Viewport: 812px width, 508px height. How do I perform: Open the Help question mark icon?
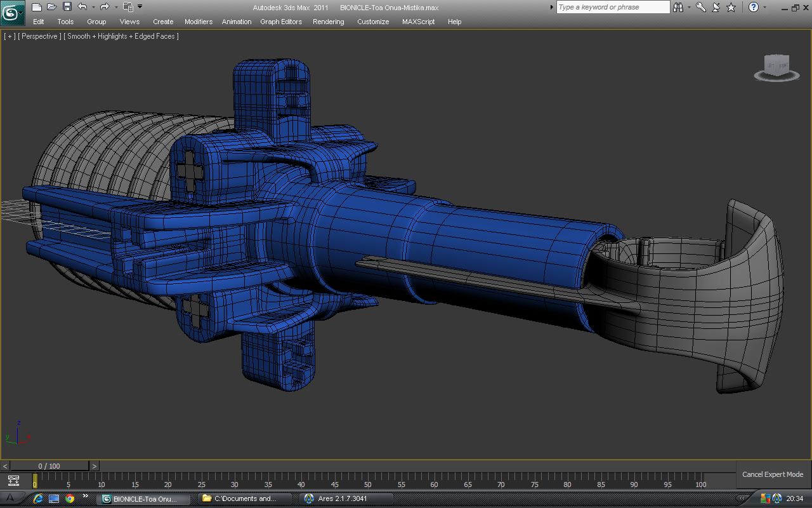(753, 7)
